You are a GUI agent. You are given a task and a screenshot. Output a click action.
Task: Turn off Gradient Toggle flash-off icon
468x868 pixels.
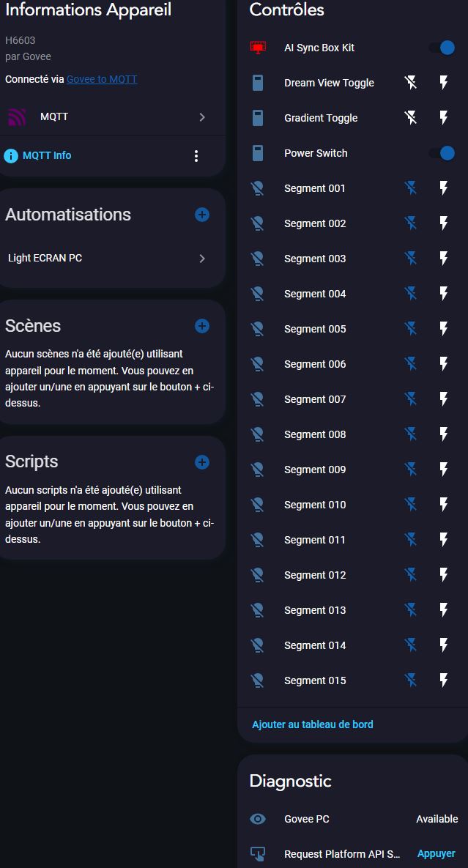tap(411, 118)
